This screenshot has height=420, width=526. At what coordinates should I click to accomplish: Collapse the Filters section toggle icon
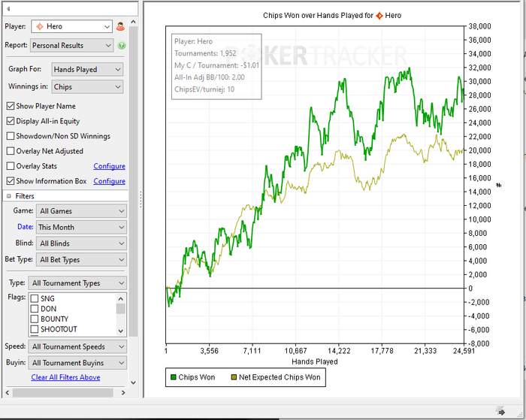[9, 196]
